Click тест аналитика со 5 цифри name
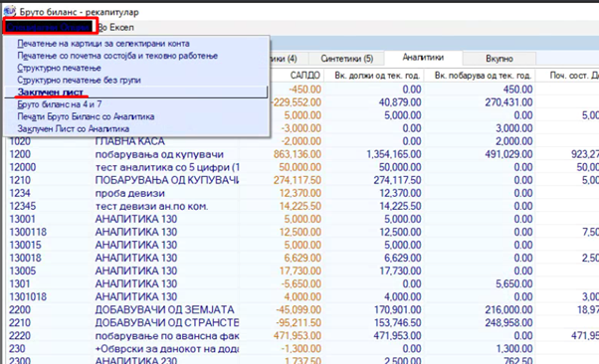Image resolution: width=599 pixels, height=364 pixels. tap(167, 167)
